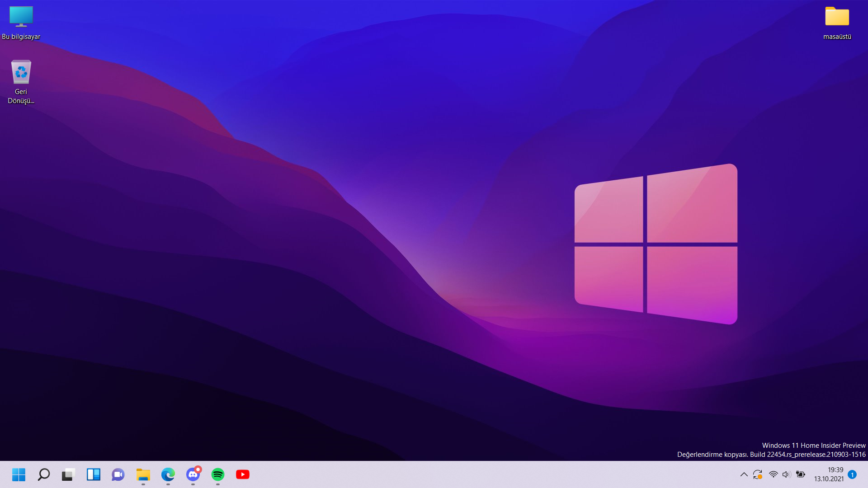
Task: Open the Windows Start menu
Action: click(x=19, y=474)
